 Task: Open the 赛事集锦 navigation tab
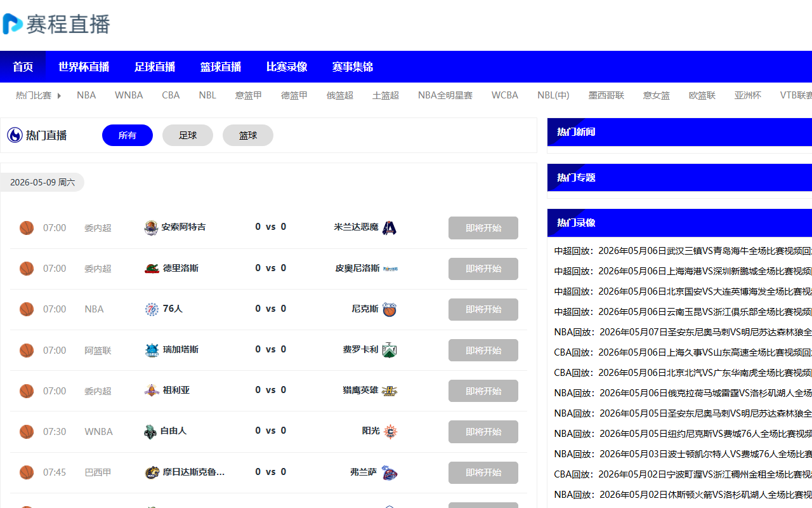tap(353, 67)
